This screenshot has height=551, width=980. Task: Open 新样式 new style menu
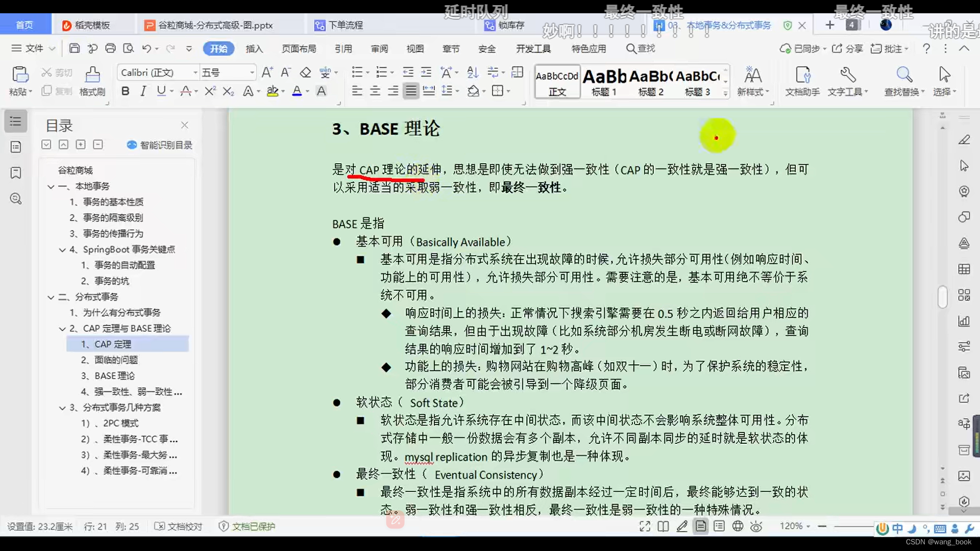pyautogui.click(x=753, y=82)
